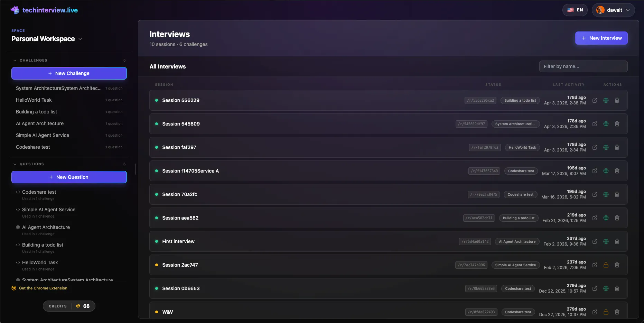The image size is (644, 323).
Task: Open the Session 545609 row title
Action: (x=181, y=124)
